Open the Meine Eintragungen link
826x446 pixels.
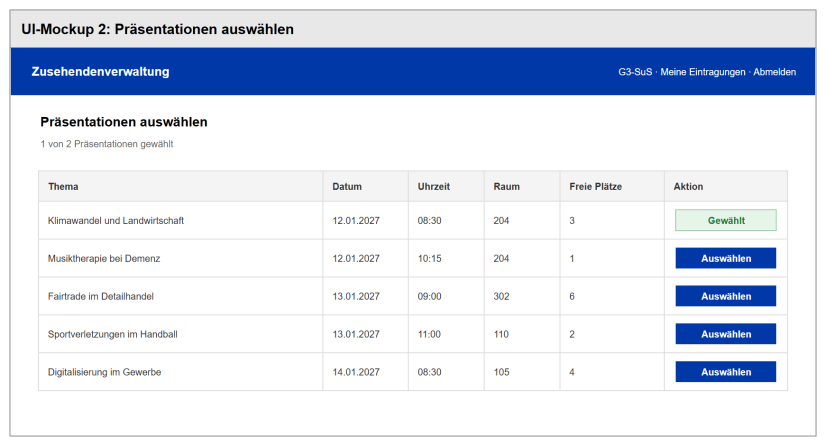[703, 72]
